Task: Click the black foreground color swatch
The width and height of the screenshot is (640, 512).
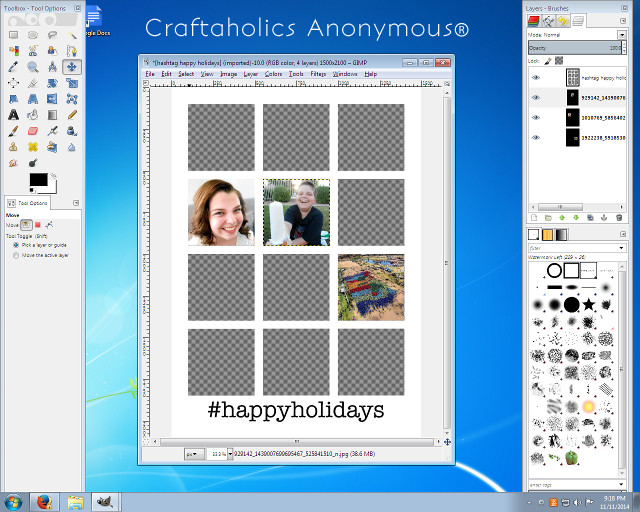Action: [38, 179]
